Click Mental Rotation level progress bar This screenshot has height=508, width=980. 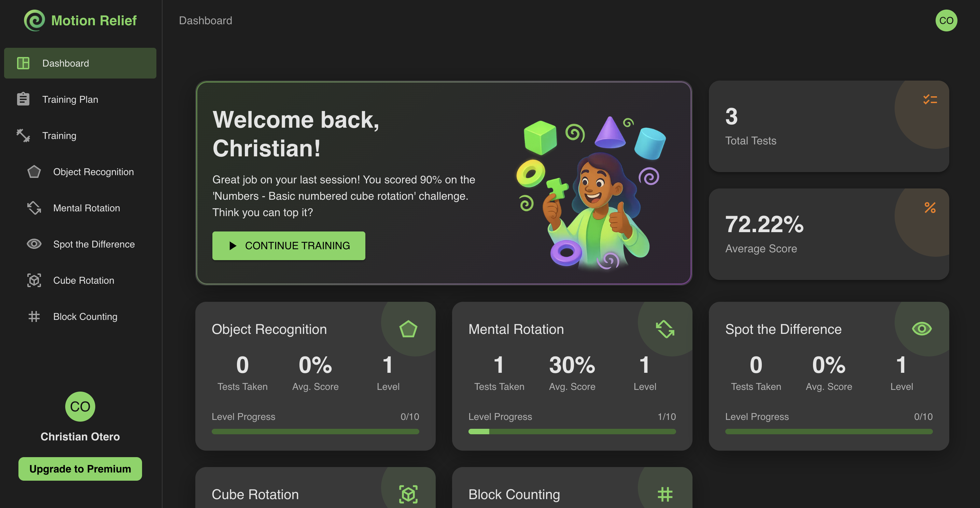(x=572, y=432)
